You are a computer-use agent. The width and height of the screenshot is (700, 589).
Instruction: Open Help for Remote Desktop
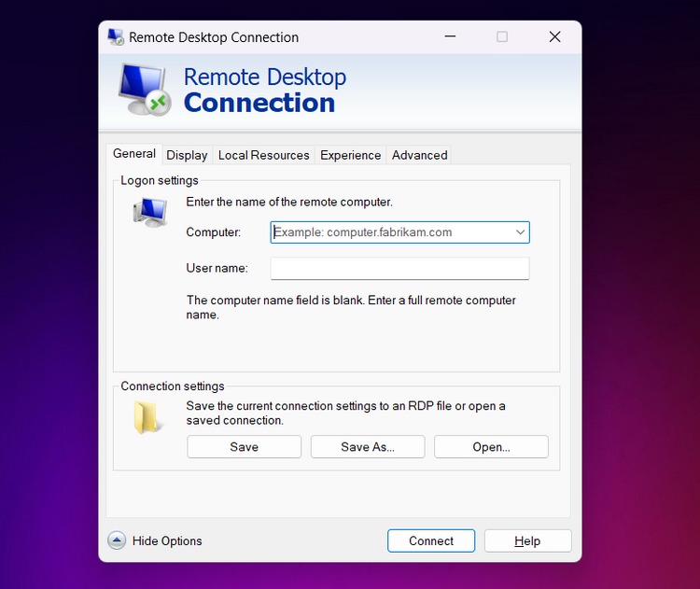(527, 540)
